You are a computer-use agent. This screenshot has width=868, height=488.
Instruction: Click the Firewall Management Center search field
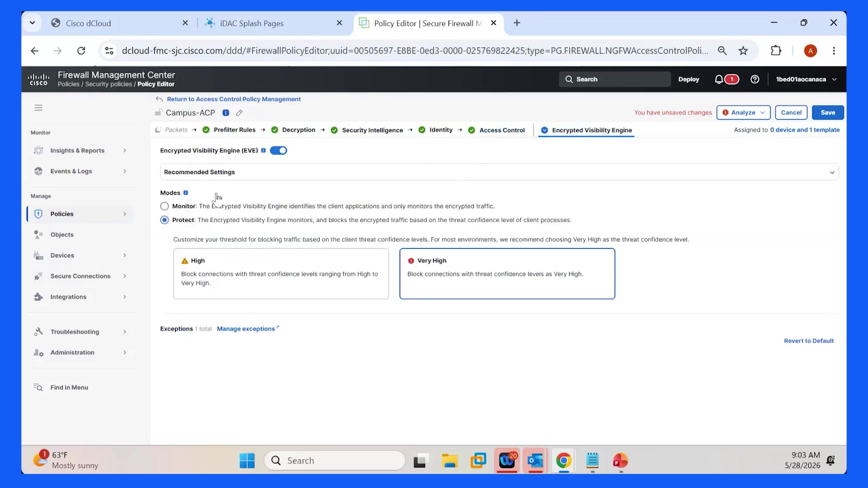click(x=614, y=80)
